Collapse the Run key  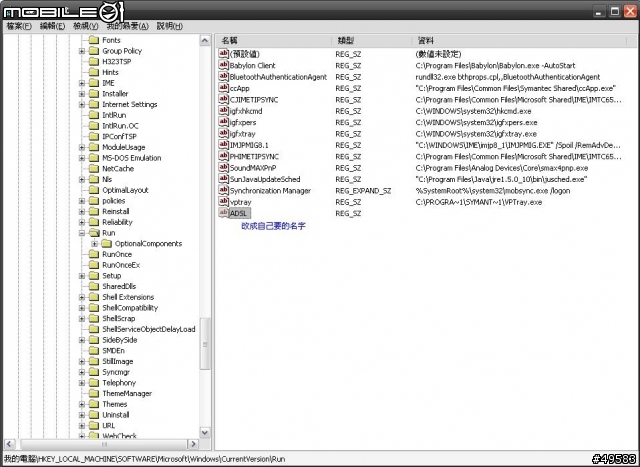click(82, 233)
